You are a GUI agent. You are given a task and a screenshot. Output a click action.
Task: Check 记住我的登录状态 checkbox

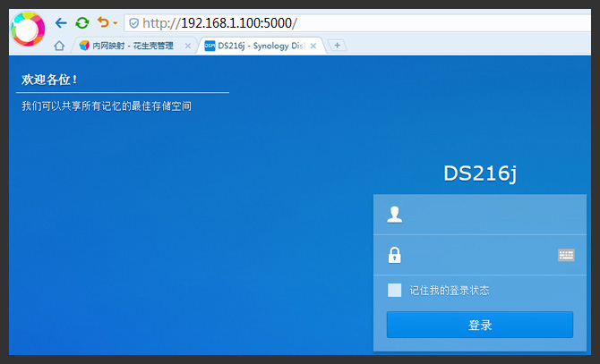tap(395, 291)
